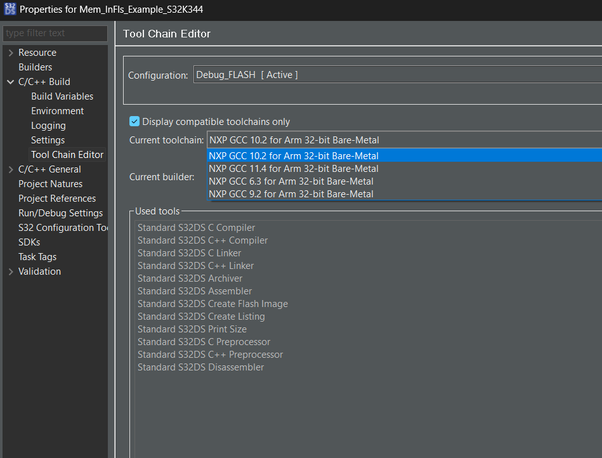
Task: Select Standard S32DS Archiver entry
Action: pos(190,278)
